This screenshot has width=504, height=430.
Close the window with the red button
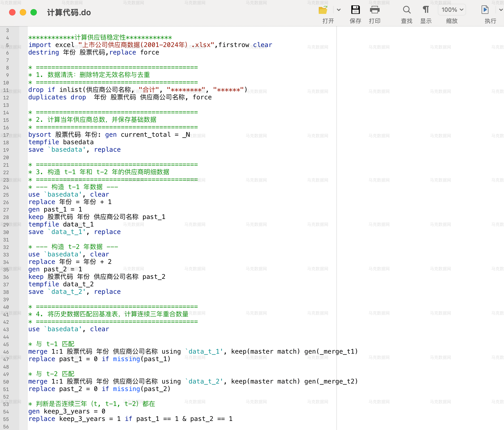[12, 13]
